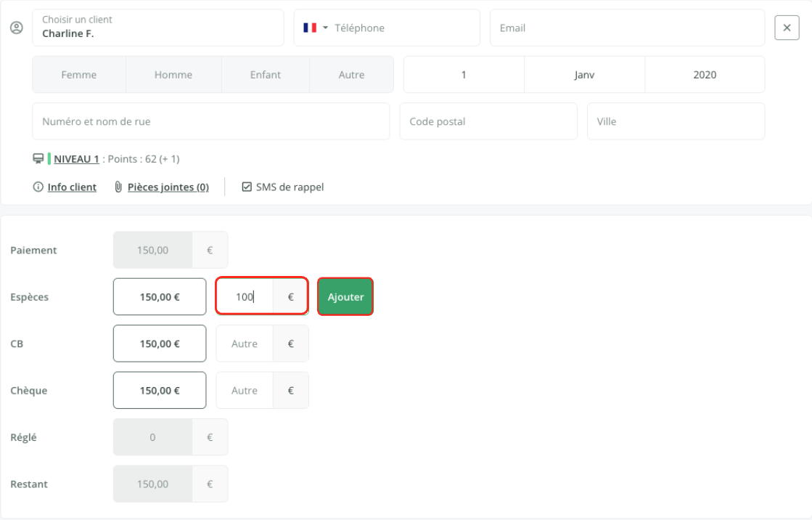
Task: Pay full 150,00 € by CB
Action: (160, 344)
